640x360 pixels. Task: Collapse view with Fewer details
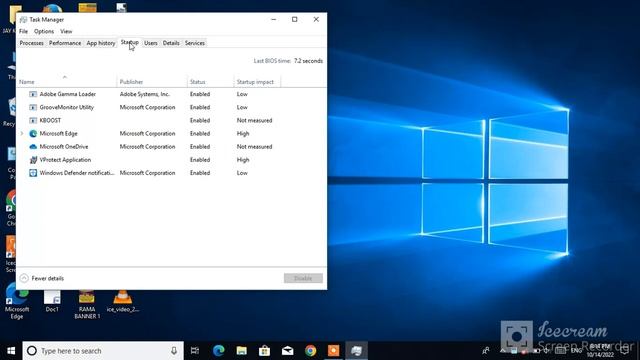tap(42, 278)
